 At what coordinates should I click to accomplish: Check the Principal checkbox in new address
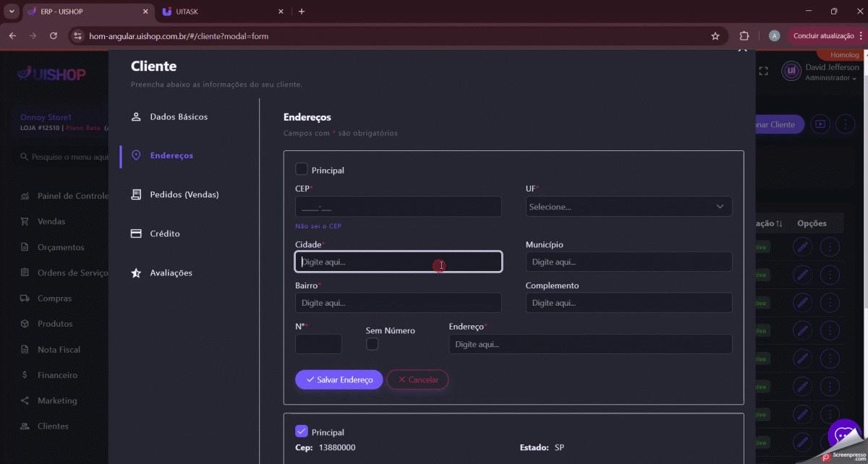coord(302,169)
